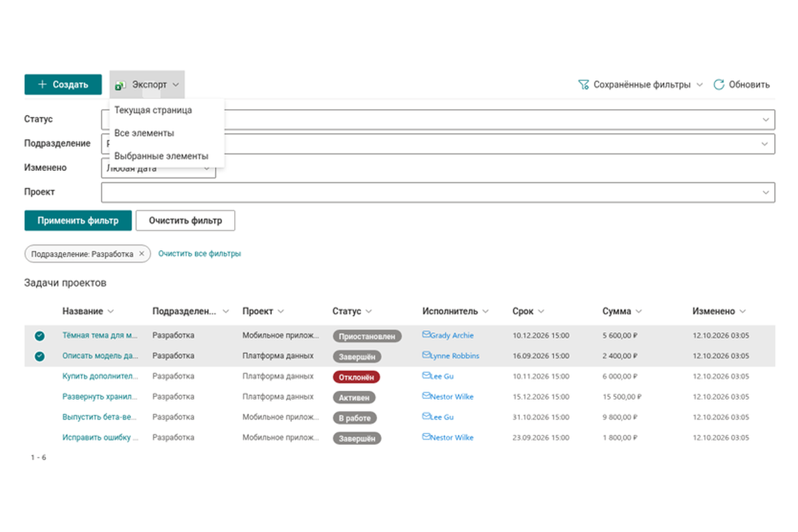This screenshot has height=532, width=798.
Task: Open the task Описать модель да...
Action: [100, 356]
